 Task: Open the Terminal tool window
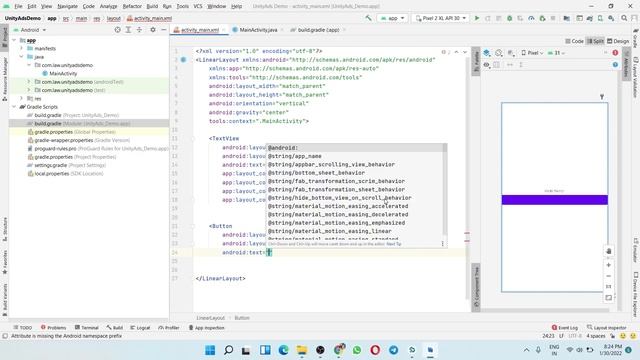pos(87,327)
